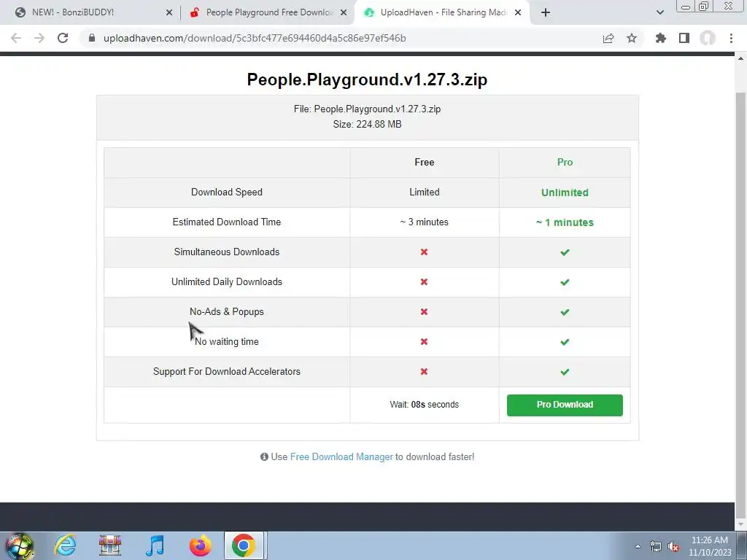Viewport: 747px width, 560px height.
Task: Open the tab search dropdown arrow
Action: (x=660, y=12)
